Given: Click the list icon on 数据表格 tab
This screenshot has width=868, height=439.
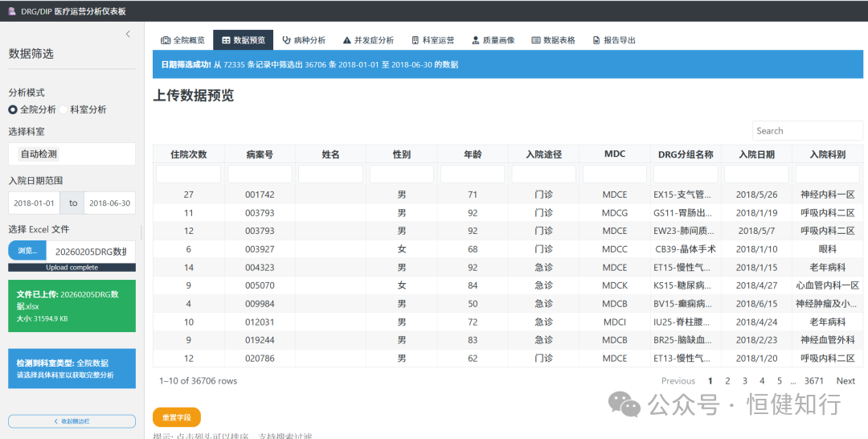Looking at the screenshot, I should (x=536, y=40).
